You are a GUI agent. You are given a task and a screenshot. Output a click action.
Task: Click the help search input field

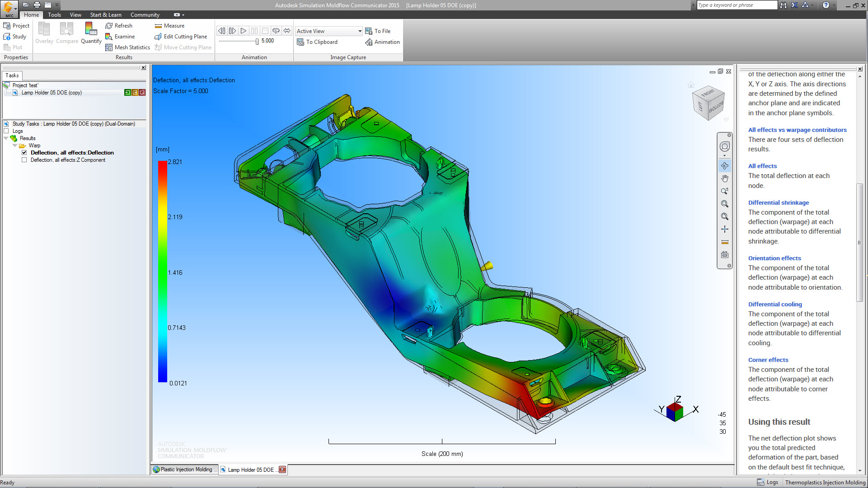click(737, 5)
